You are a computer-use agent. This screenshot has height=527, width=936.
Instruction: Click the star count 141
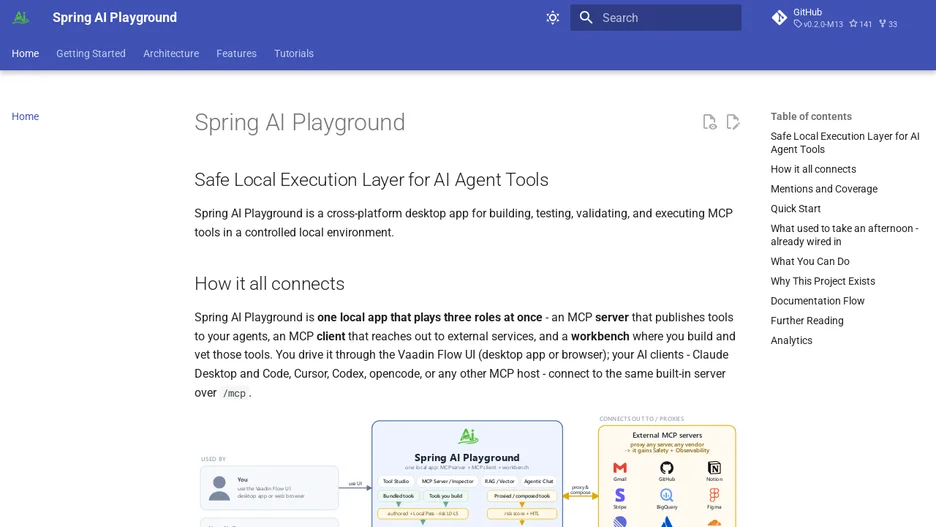click(861, 24)
